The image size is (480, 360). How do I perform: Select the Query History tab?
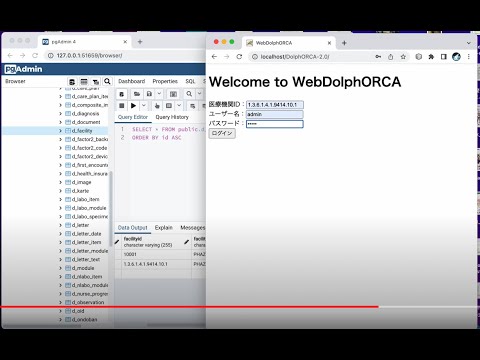pyautogui.click(x=172, y=117)
